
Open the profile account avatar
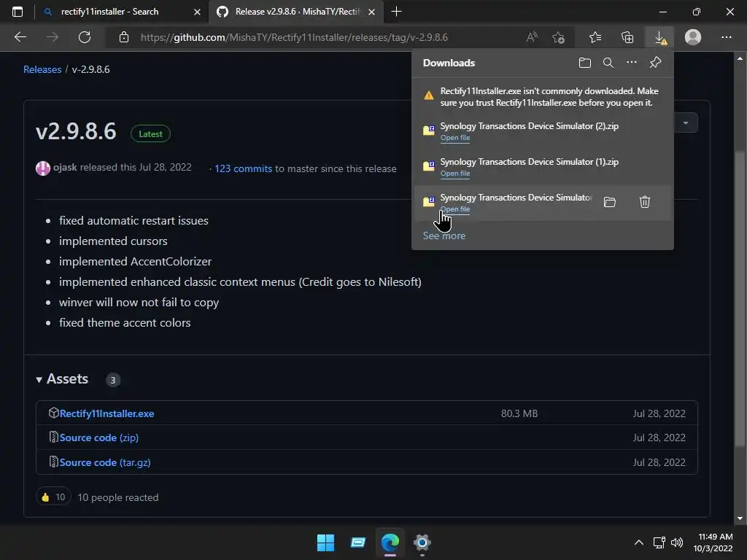pyautogui.click(x=693, y=37)
